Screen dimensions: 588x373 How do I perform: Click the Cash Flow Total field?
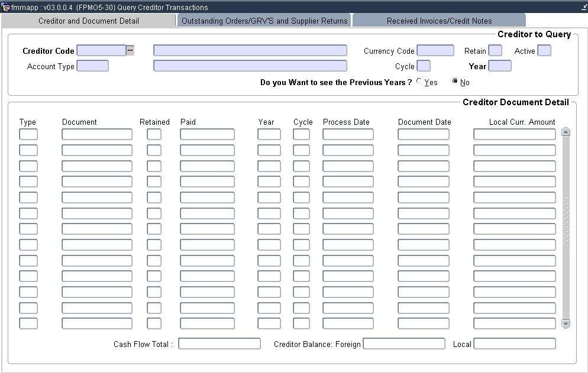219,343
